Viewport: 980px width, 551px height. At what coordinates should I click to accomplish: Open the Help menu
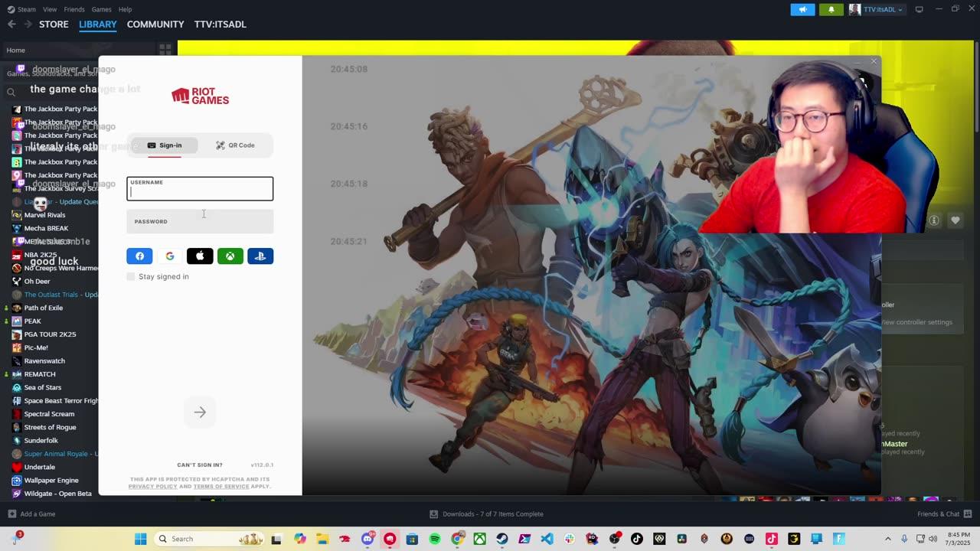[x=125, y=9]
